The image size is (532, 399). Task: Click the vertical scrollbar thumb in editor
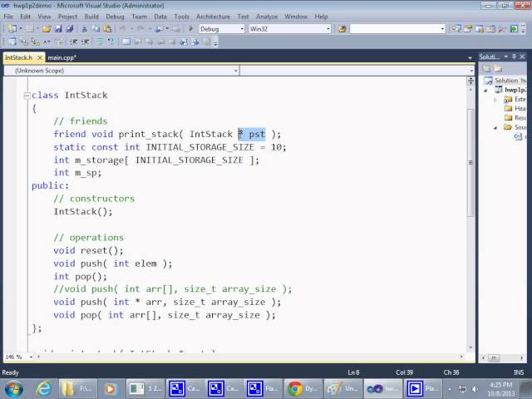[470, 162]
